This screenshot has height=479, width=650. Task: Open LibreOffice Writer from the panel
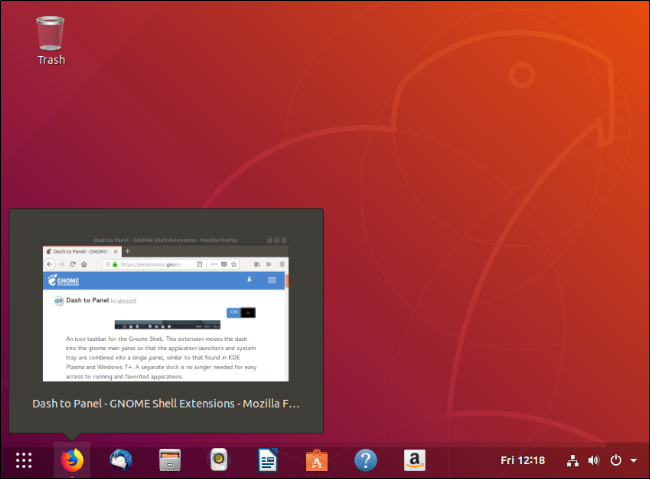tap(268, 460)
